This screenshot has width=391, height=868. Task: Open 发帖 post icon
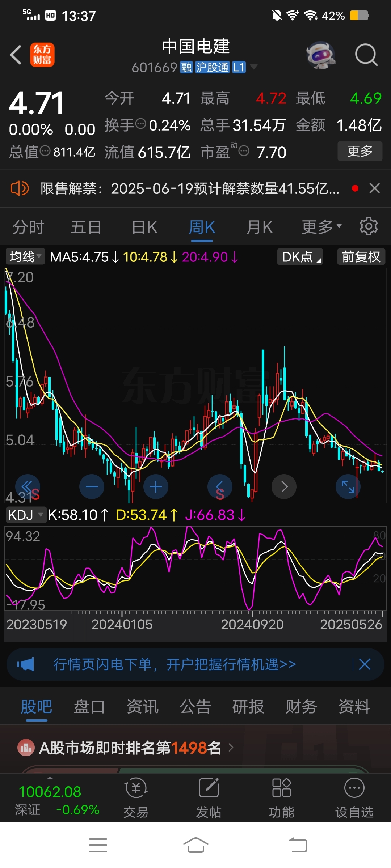click(209, 788)
